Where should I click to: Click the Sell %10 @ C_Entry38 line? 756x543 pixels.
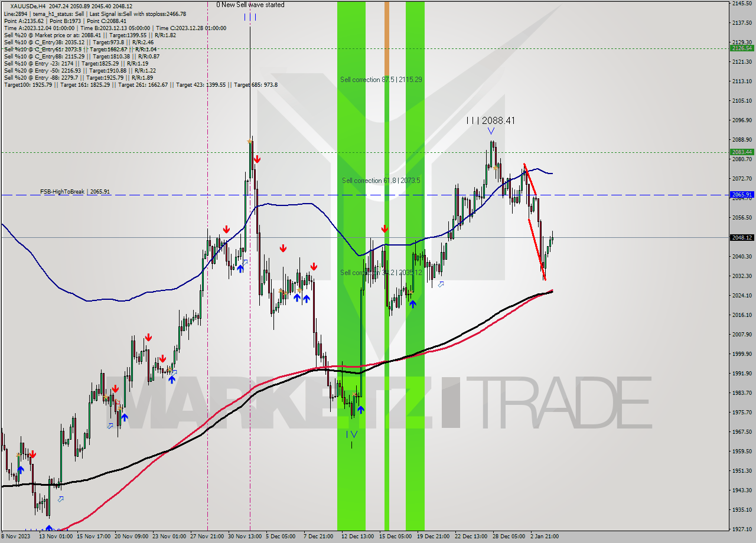(79, 42)
